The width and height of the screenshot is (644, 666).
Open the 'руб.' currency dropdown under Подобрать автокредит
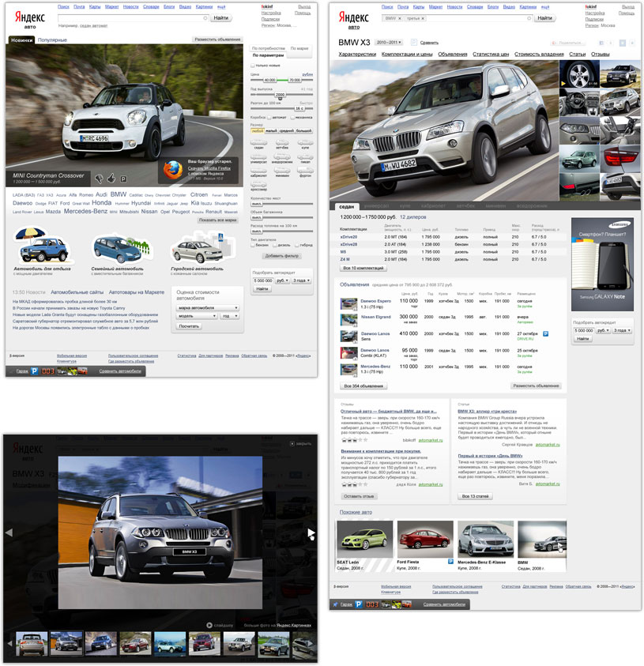(x=283, y=280)
